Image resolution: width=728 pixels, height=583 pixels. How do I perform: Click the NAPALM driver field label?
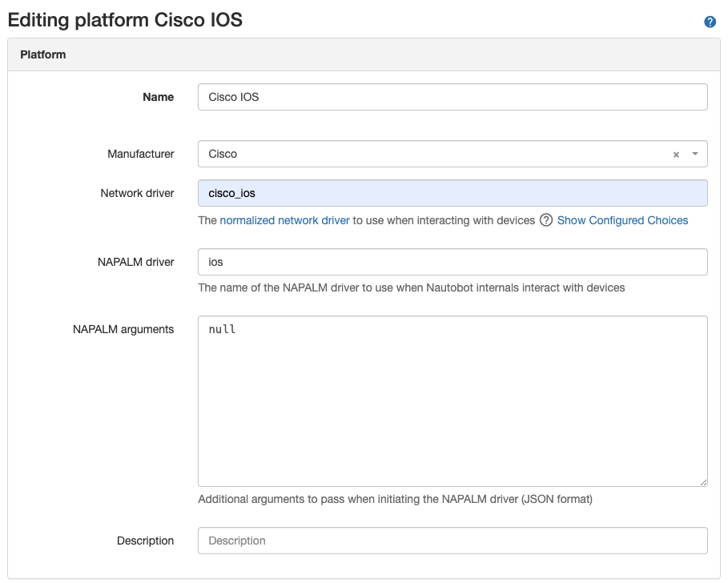pyautogui.click(x=137, y=262)
